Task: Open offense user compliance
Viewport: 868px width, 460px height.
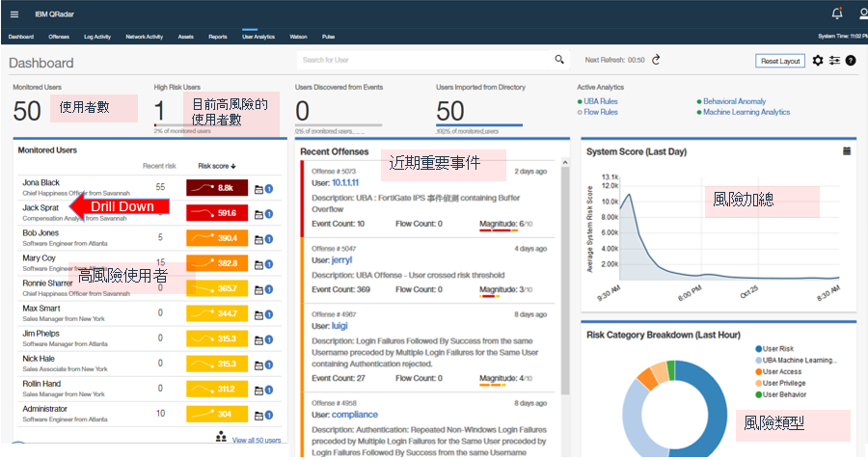Action: click(x=355, y=415)
